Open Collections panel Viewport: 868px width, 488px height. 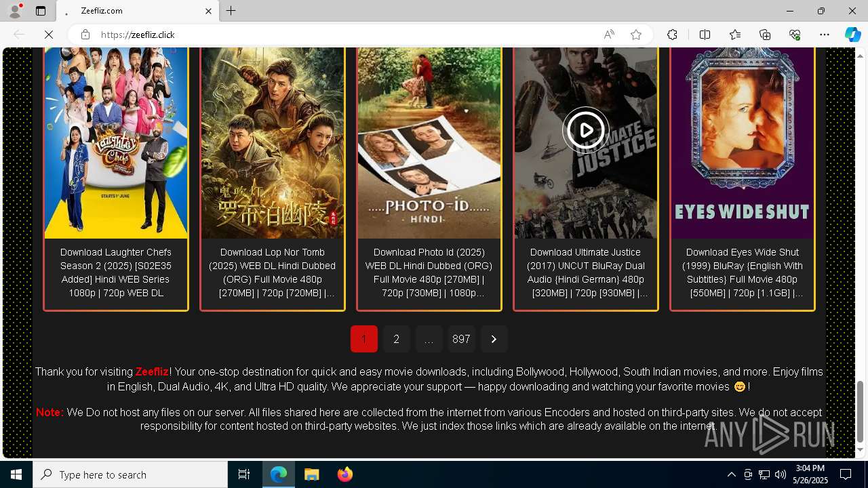pos(765,35)
